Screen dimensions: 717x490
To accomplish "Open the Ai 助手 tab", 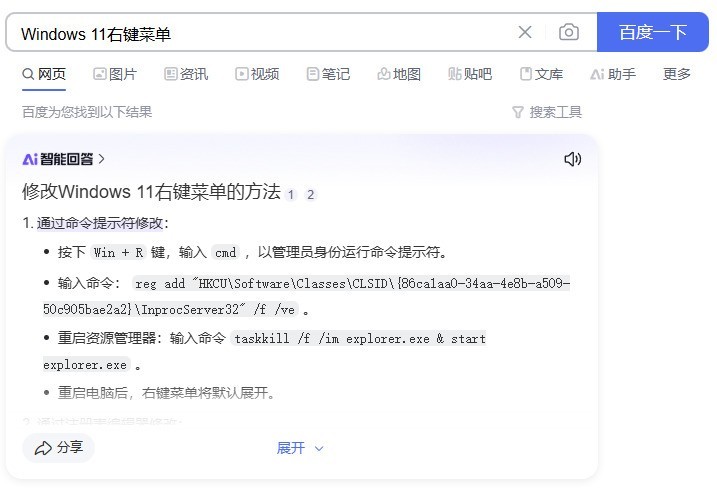I will pyautogui.click(x=613, y=74).
